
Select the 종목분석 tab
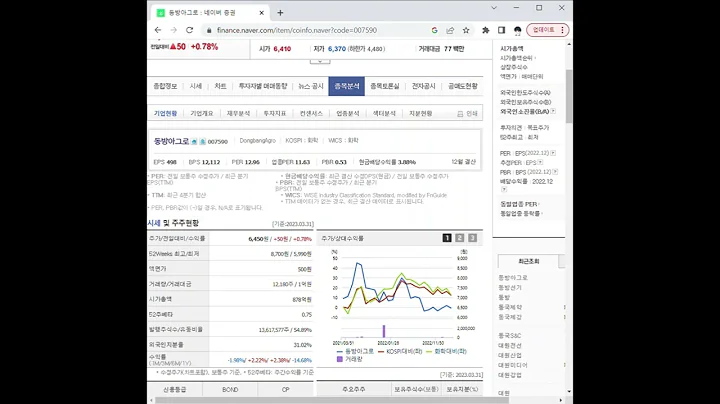(347, 86)
